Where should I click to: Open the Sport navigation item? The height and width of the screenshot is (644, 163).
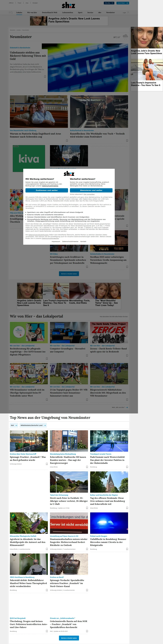[80, 12]
